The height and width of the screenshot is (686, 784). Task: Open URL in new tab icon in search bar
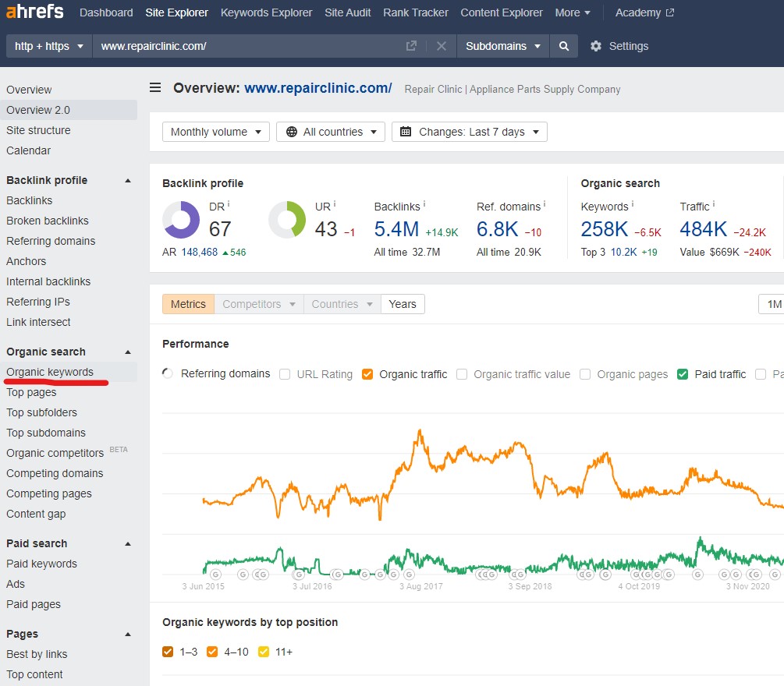tap(411, 46)
